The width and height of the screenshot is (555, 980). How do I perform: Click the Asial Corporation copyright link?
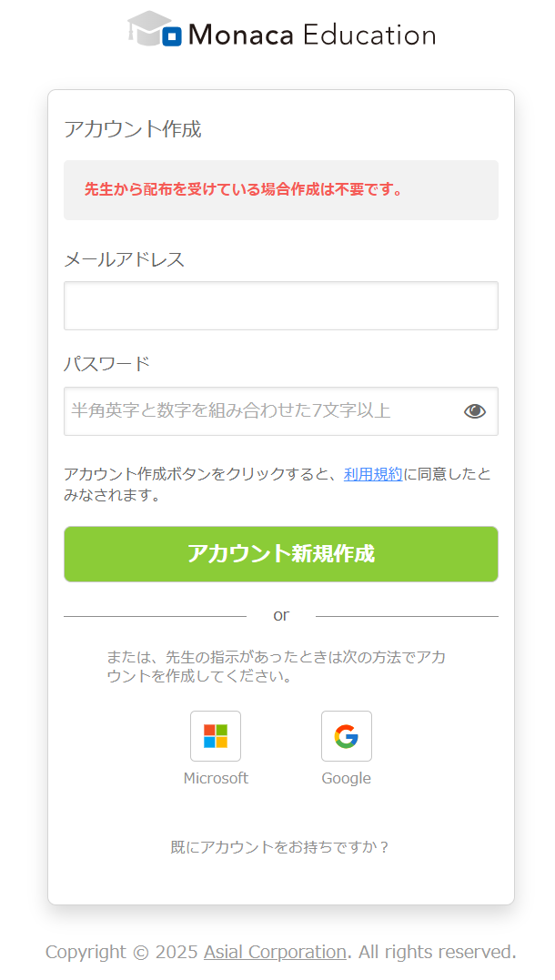[x=275, y=952]
